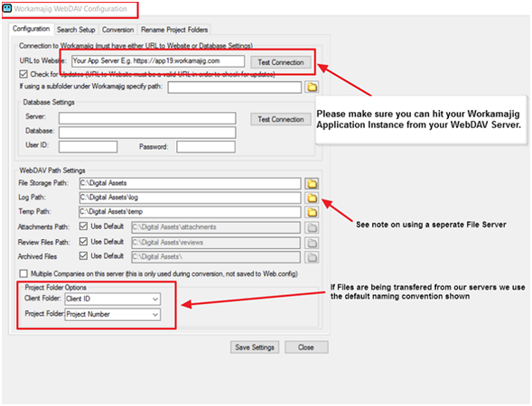Uncheck Use Default for Attachments Path
This screenshot has height=406, width=532.
pyautogui.click(x=83, y=226)
